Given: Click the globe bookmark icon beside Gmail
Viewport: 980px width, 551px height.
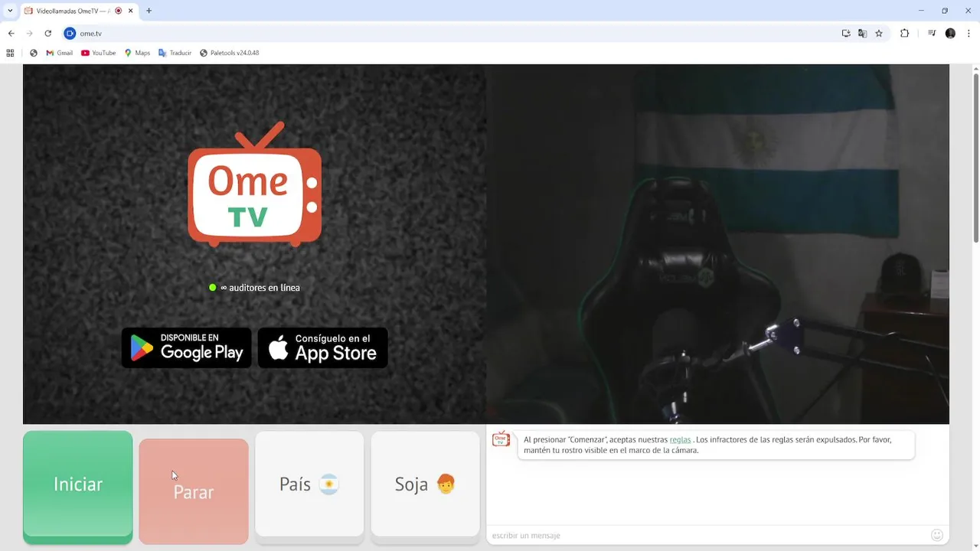Looking at the screenshot, I should point(34,53).
